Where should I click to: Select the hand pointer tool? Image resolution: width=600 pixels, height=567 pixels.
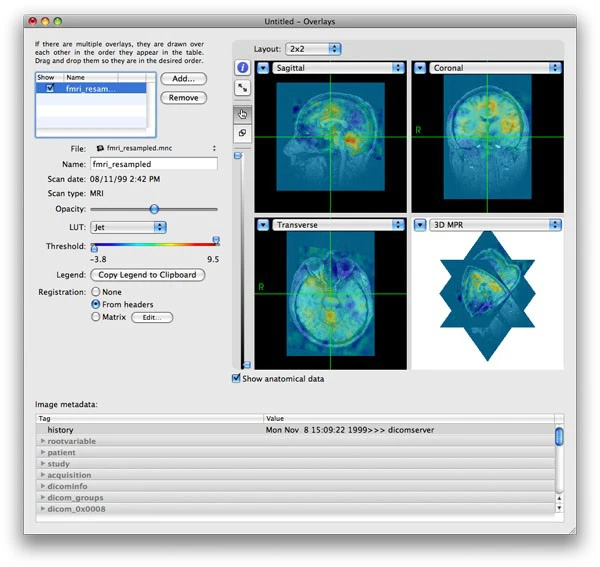[x=243, y=114]
